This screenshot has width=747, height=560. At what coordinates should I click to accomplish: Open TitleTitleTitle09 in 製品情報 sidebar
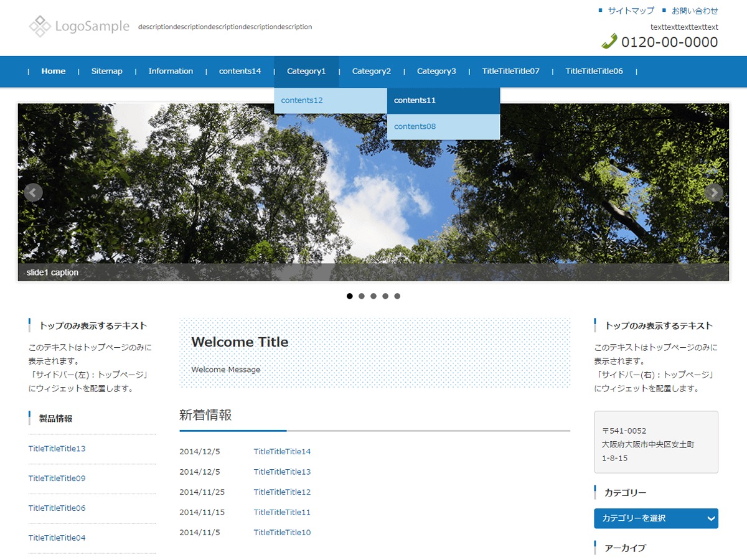coord(57,478)
